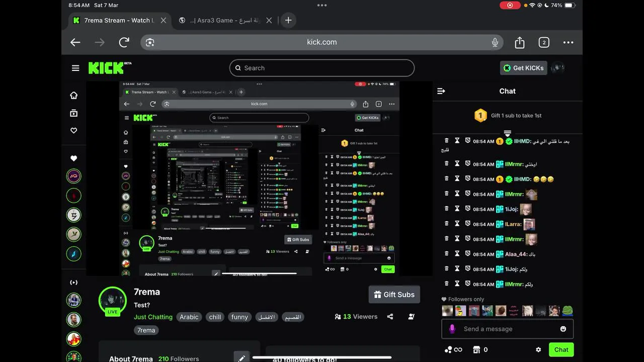This screenshot has width=644, height=362.
Task: Delete ILarra's chat message with trash icon
Action: click(446, 224)
